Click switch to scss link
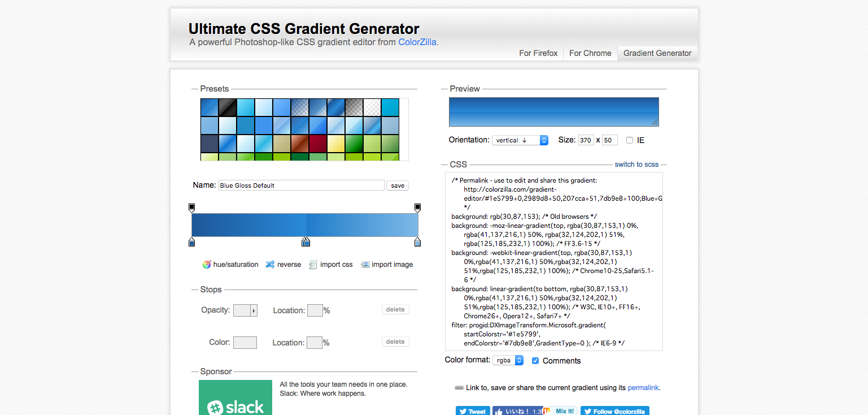868x415 pixels. [x=636, y=165]
